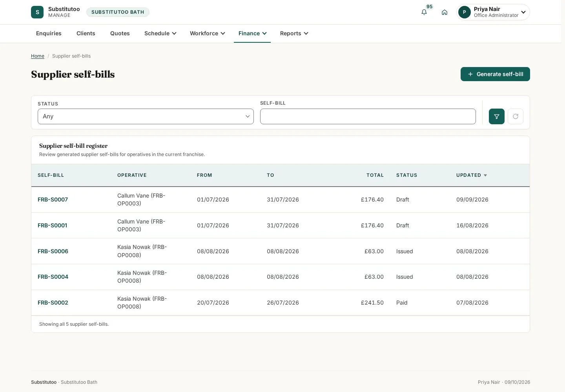Click the 07/08/2026 updated date
Viewport: 565px width, 392px height.
tap(472, 303)
